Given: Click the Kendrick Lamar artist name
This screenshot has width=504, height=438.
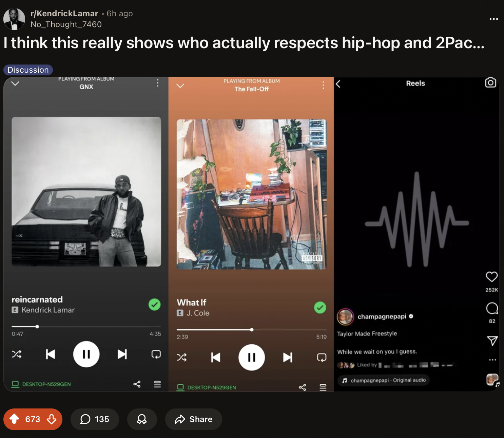Looking at the screenshot, I should click(48, 310).
